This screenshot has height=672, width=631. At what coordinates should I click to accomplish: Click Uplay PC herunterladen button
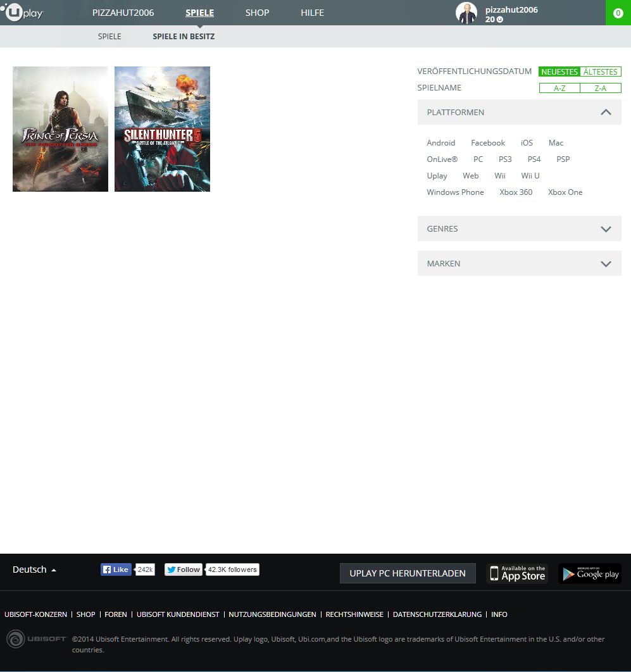[x=408, y=573]
